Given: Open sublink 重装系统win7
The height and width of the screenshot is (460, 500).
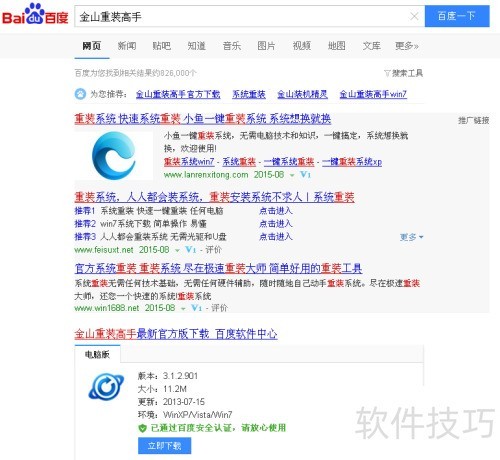Looking at the screenshot, I should point(189,162).
